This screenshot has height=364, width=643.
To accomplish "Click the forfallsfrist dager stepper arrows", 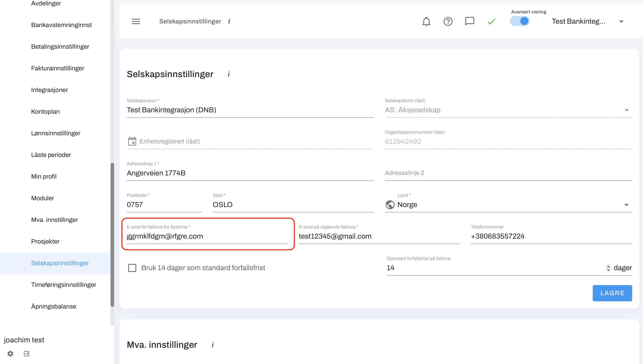I will (608, 268).
